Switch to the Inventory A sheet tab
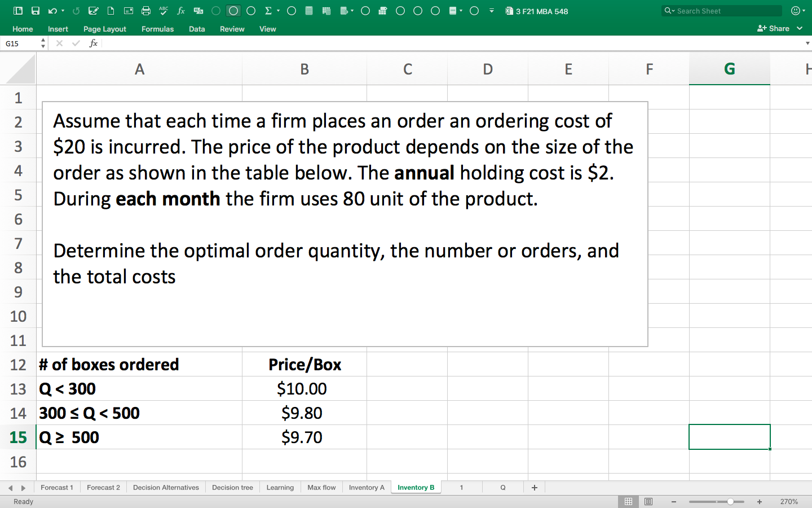The width and height of the screenshot is (812, 508). [366, 487]
